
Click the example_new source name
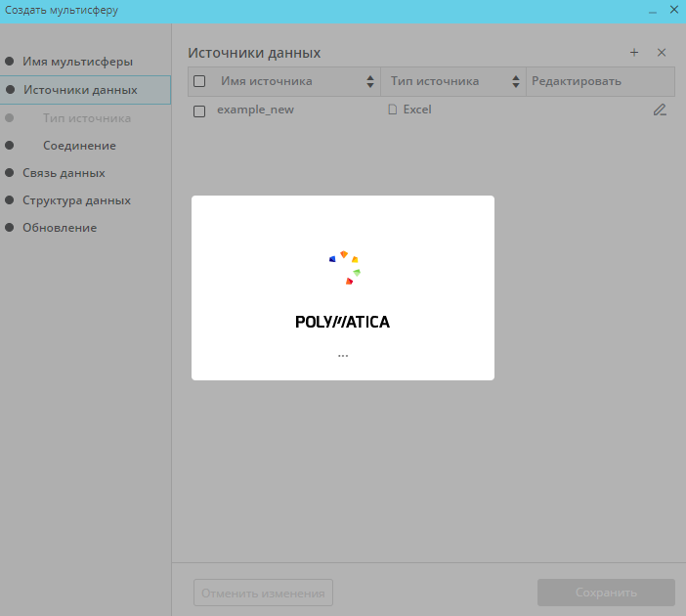click(x=255, y=110)
